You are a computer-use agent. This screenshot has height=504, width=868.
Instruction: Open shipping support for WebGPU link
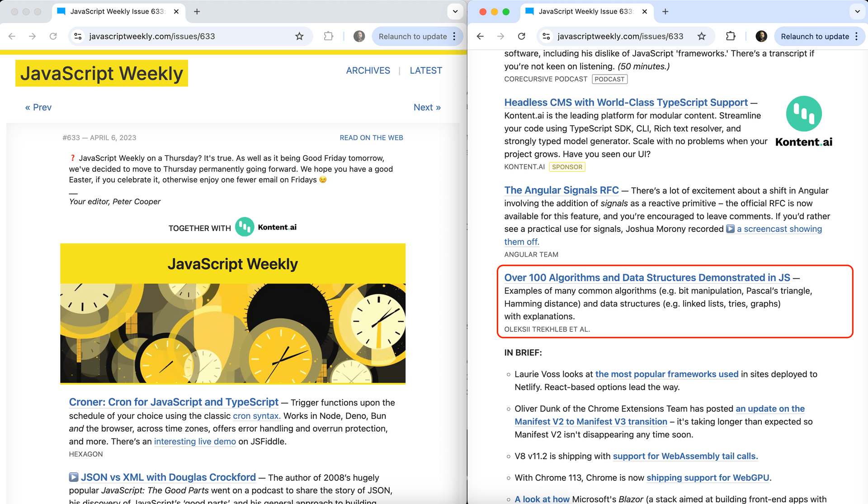708,478
